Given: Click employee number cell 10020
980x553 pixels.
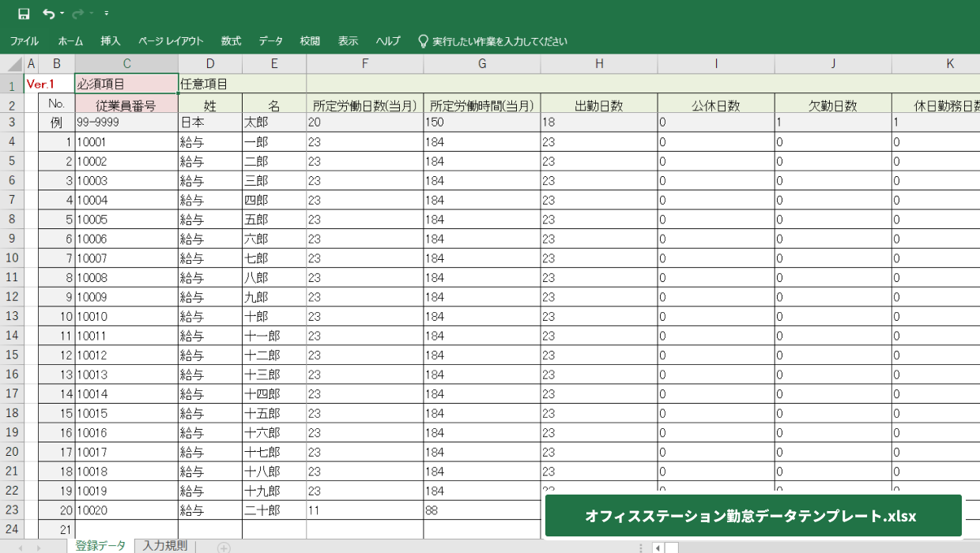Looking at the screenshot, I should pos(126,510).
